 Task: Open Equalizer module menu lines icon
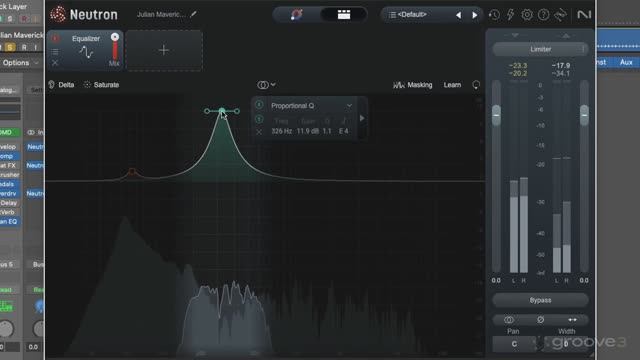click(55, 52)
